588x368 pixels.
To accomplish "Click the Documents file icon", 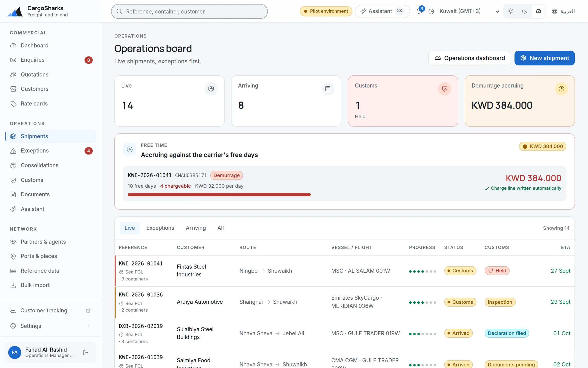I will point(13,195).
